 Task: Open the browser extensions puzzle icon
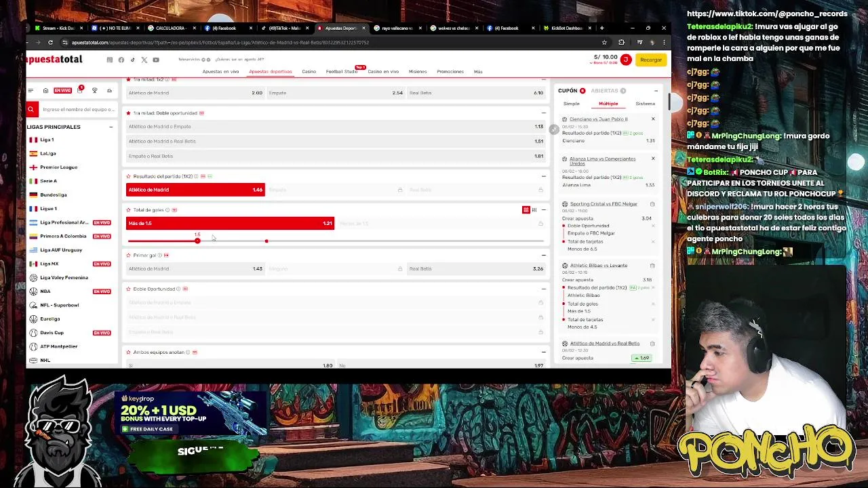coord(621,43)
